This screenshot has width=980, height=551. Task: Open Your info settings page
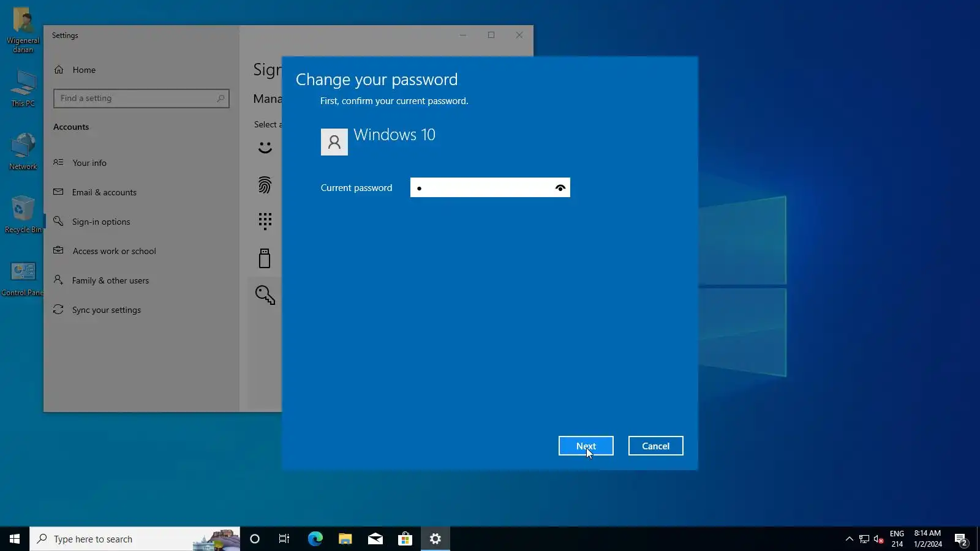click(x=89, y=163)
